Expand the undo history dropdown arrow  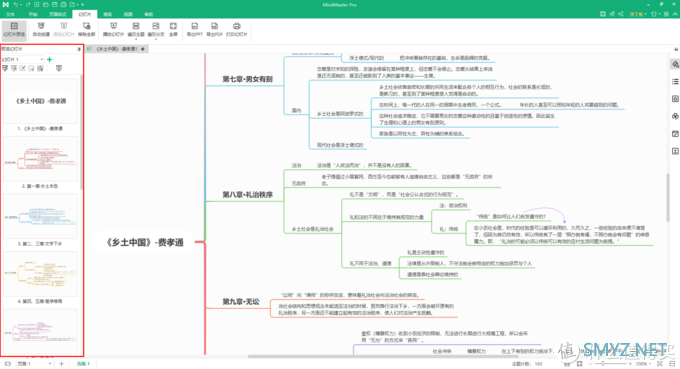click(22, 4)
